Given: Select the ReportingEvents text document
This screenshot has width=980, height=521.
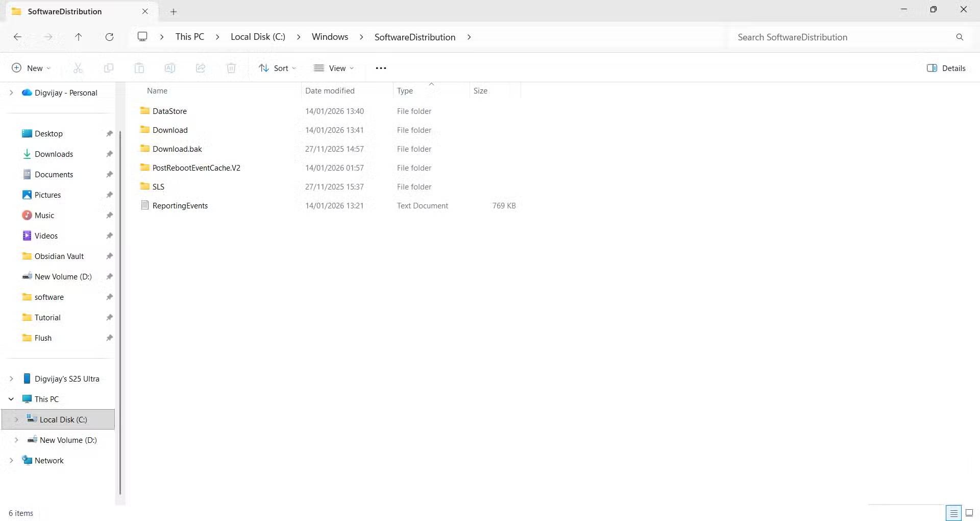Looking at the screenshot, I should pyautogui.click(x=180, y=206).
